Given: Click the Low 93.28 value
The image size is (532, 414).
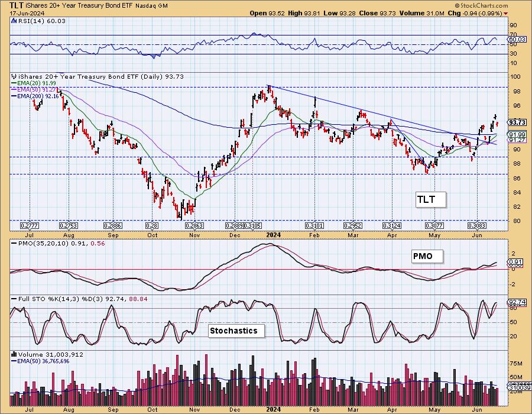Looking at the screenshot, I should pos(339,13).
